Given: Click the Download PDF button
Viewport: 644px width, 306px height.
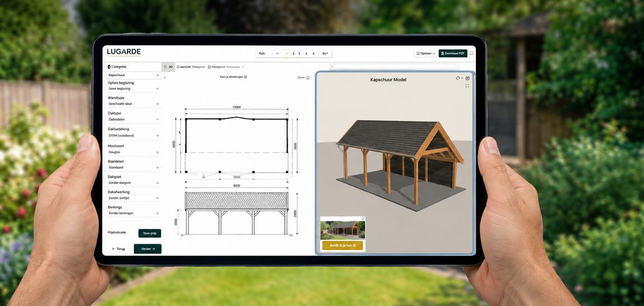Looking at the screenshot, I should pyautogui.click(x=452, y=53).
